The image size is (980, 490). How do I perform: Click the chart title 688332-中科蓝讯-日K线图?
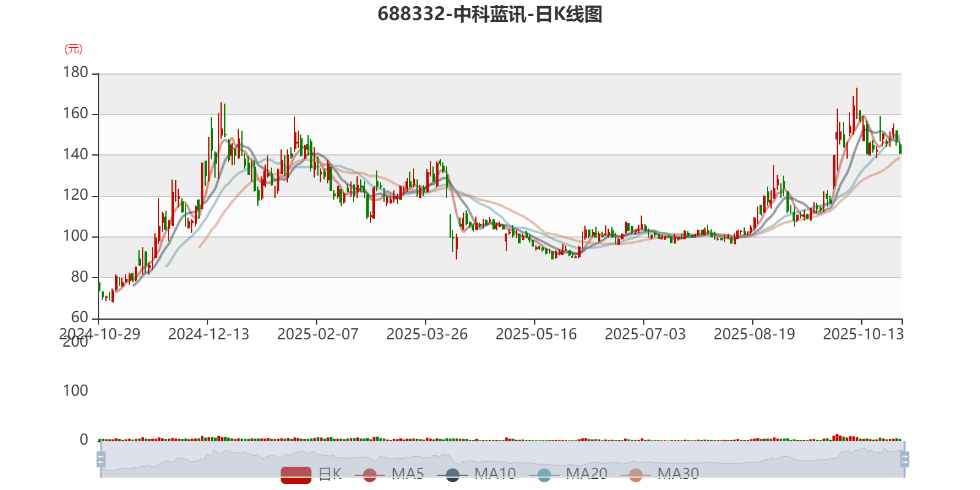(x=490, y=14)
